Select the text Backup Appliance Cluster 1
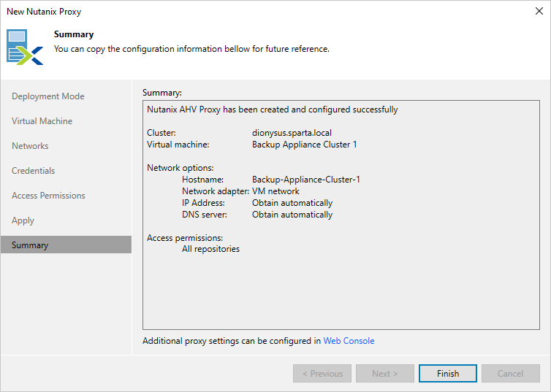The image size is (551, 392). coord(304,145)
